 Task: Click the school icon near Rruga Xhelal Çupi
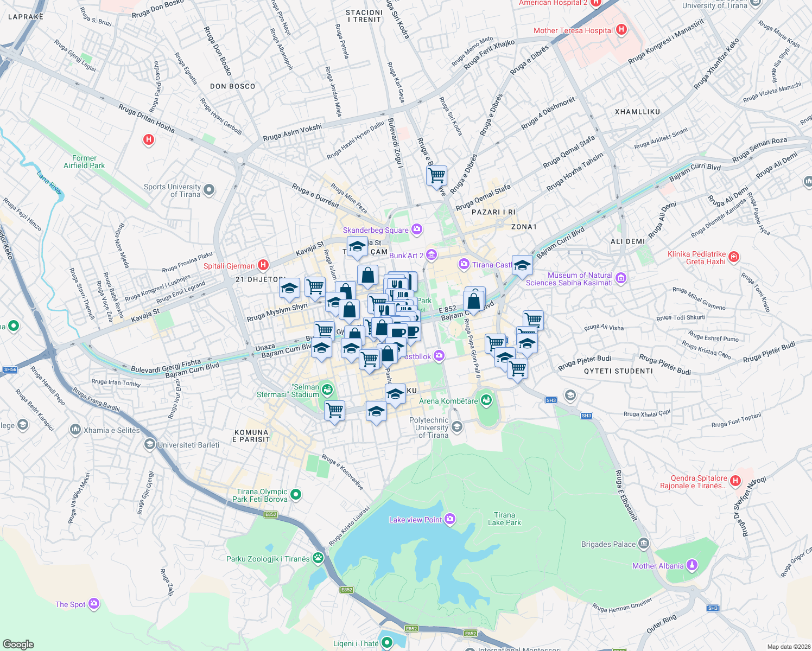(x=570, y=394)
